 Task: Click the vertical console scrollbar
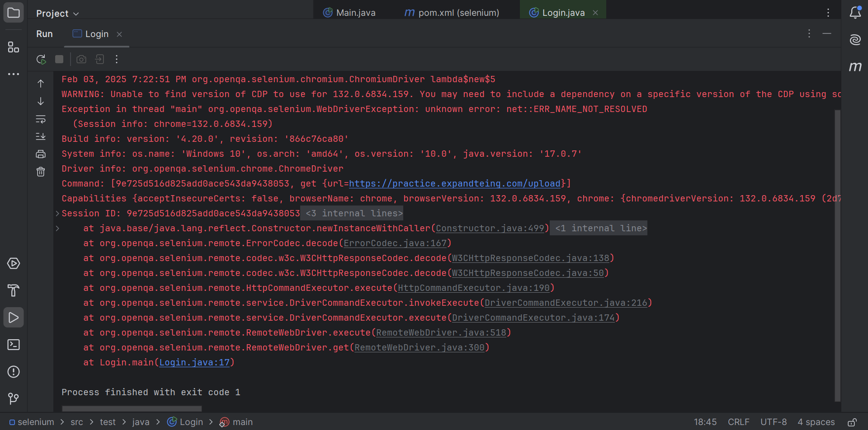(x=837, y=255)
